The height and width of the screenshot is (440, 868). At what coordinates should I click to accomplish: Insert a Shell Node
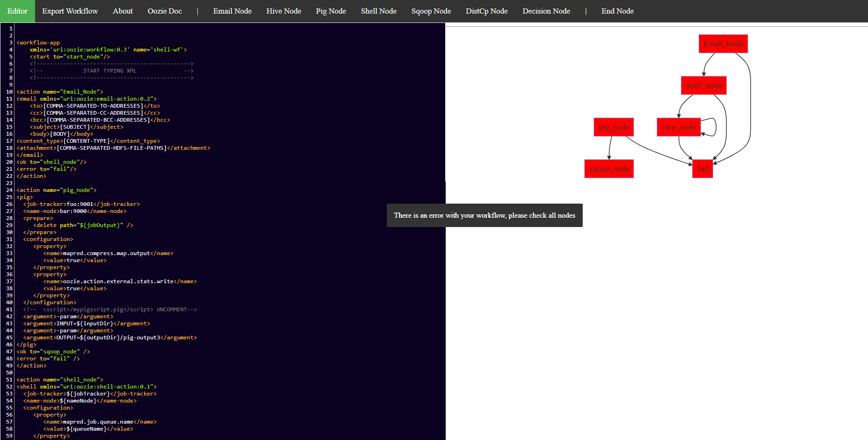[379, 11]
